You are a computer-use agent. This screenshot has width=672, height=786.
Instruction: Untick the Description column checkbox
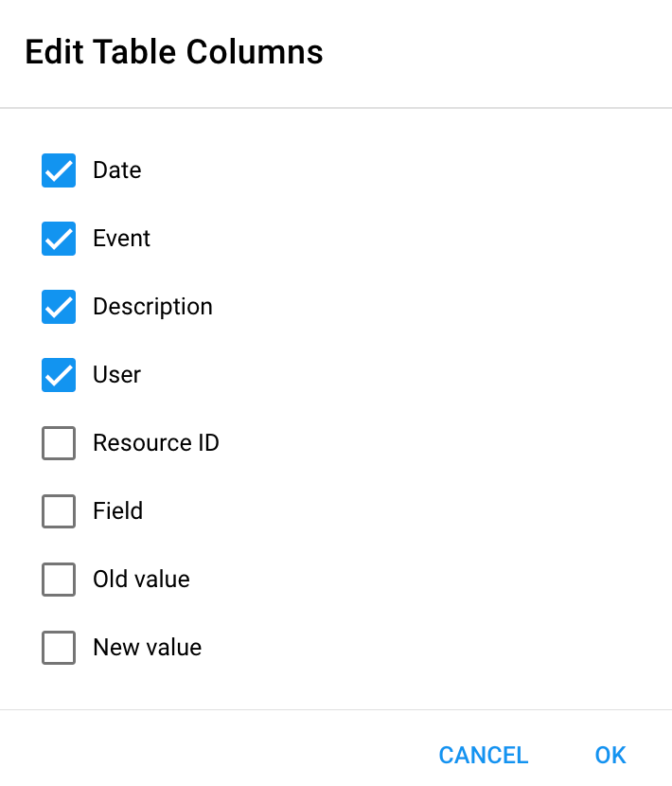tap(59, 307)
